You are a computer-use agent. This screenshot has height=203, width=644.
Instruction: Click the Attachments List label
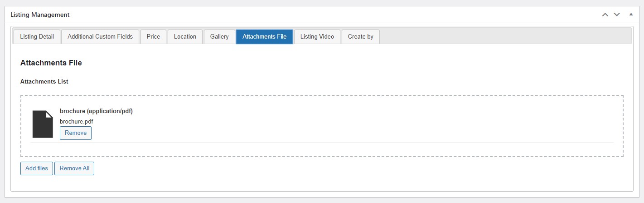point(44,81)
